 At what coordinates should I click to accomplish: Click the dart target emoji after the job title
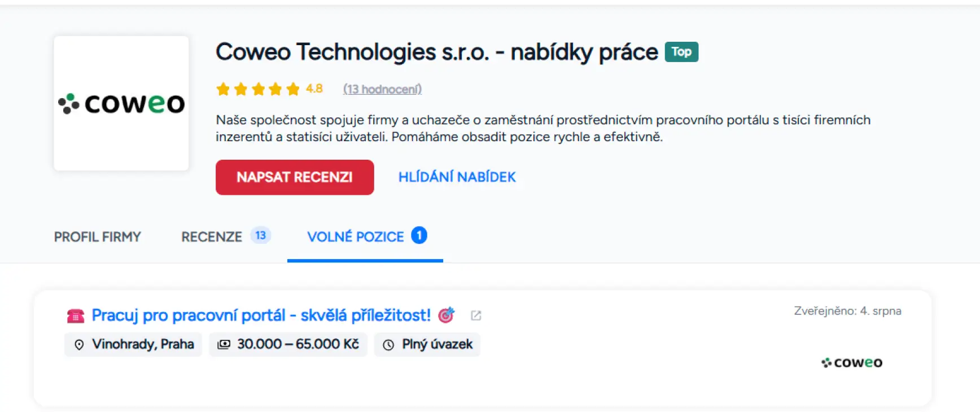[446, 314]
